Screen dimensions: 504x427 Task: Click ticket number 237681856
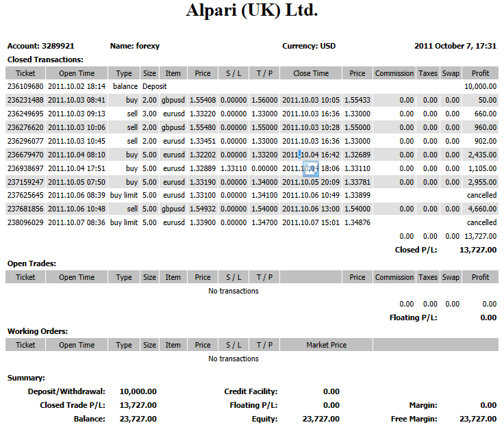25,209
